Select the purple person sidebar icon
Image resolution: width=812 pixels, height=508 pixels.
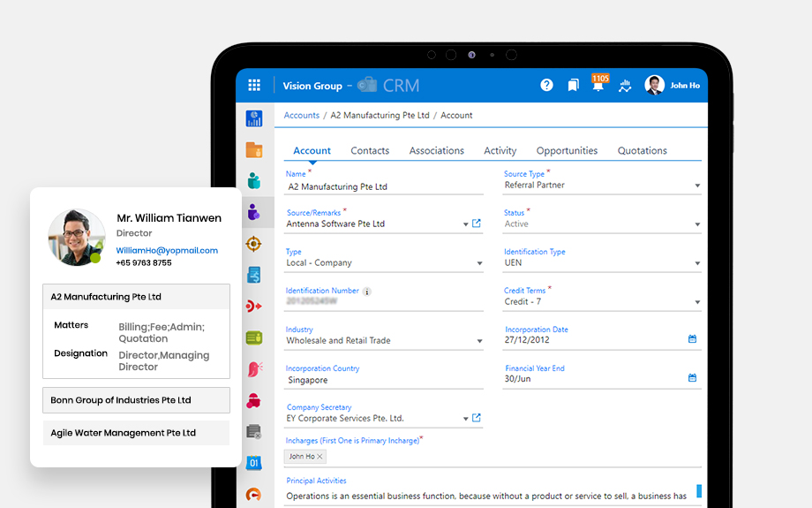(x=254, y=212)
